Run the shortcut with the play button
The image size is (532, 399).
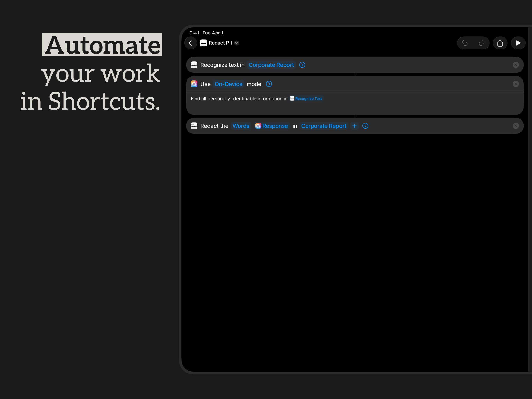coord(518,43)
